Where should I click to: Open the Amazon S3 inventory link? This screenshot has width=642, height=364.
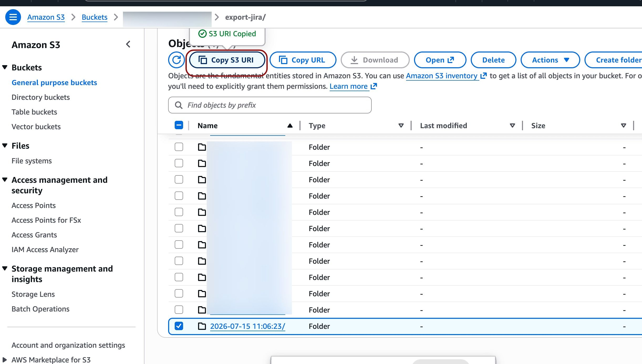pyautogui.click(x=442, y=76)
